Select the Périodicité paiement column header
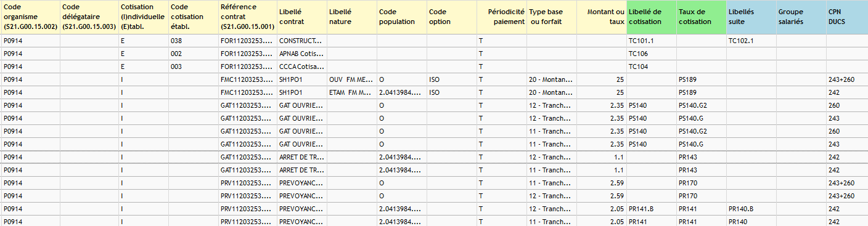 [502, 17]
